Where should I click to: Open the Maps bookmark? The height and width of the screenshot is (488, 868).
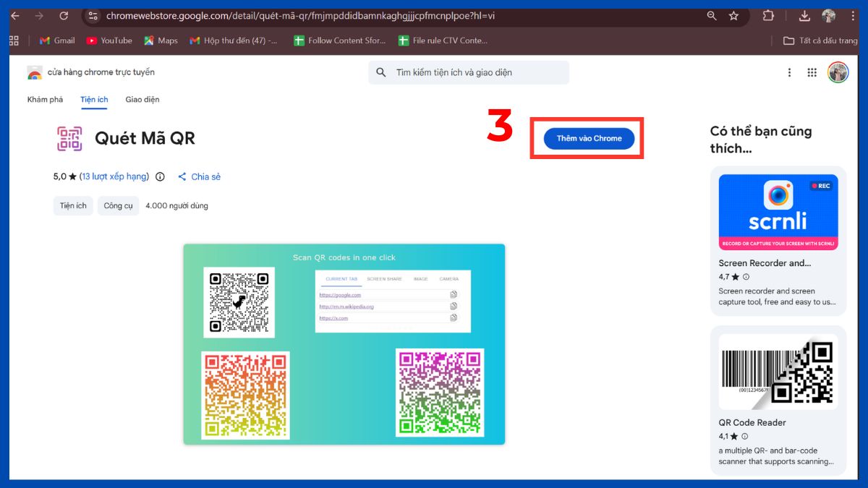click(160, 40)
